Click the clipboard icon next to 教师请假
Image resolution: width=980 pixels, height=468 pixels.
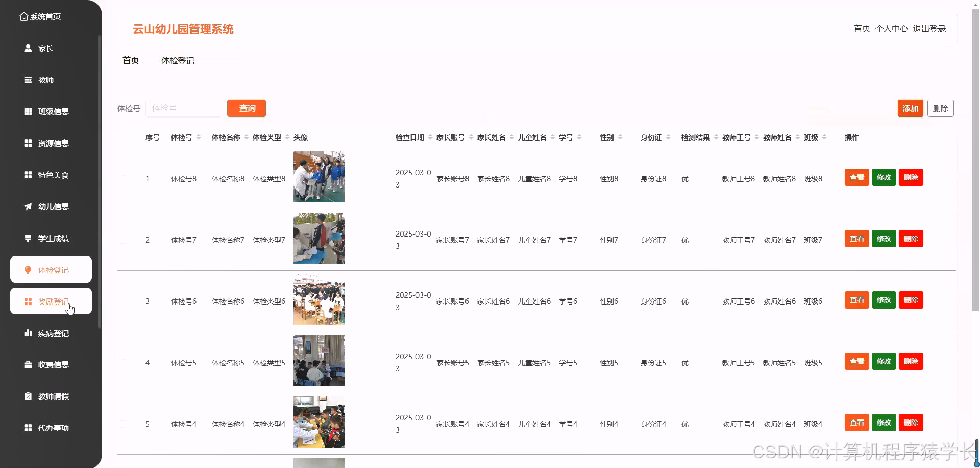click(28, 396)
